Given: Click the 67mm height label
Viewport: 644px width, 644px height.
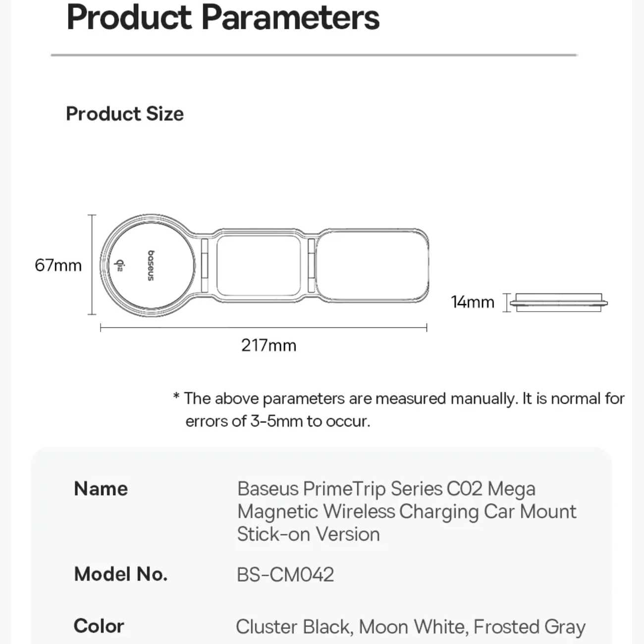Looking at the screenshot, I should tap(58, 266).
